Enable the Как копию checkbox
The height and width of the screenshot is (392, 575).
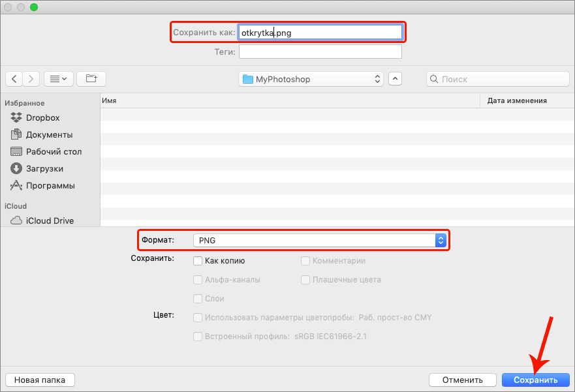coord(198,261)
